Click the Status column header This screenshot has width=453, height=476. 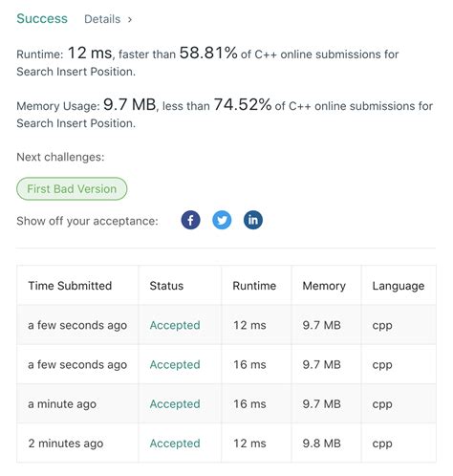click(166, 286)
